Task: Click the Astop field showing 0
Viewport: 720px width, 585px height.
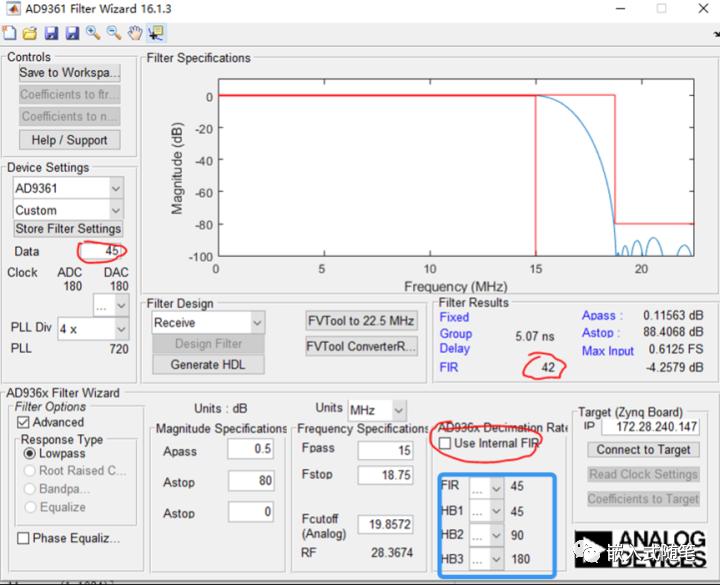Action: pyautogui.click(x=251, y=511)
